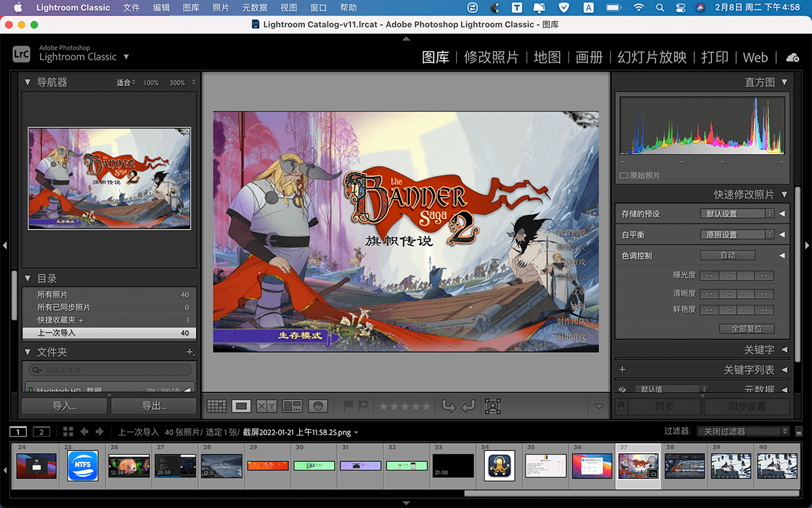
Task: Go forward with the filmstrip right arrow
Action: click(x=99, y=431)
